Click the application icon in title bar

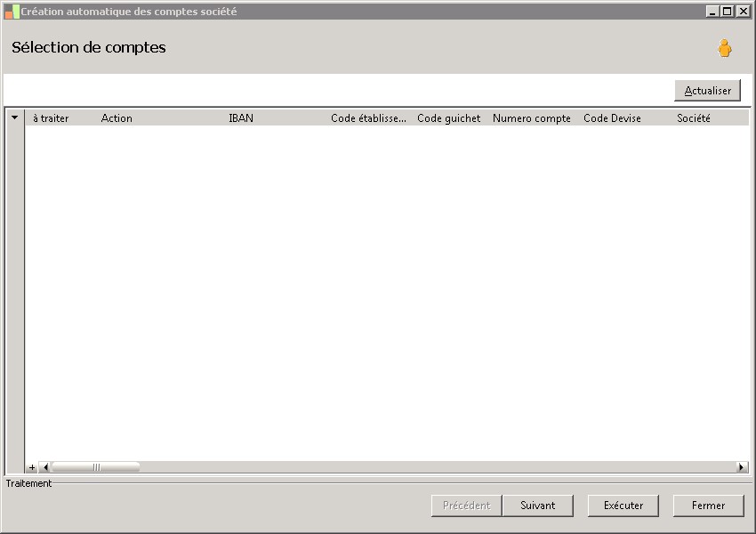coord(12,12)
